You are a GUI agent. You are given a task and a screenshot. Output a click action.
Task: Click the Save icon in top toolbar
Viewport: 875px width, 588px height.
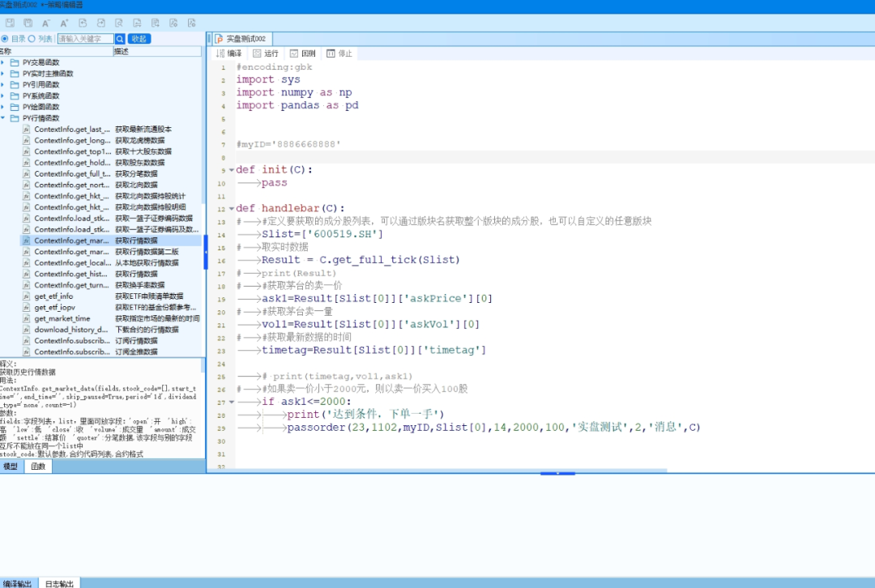point(10,23)
